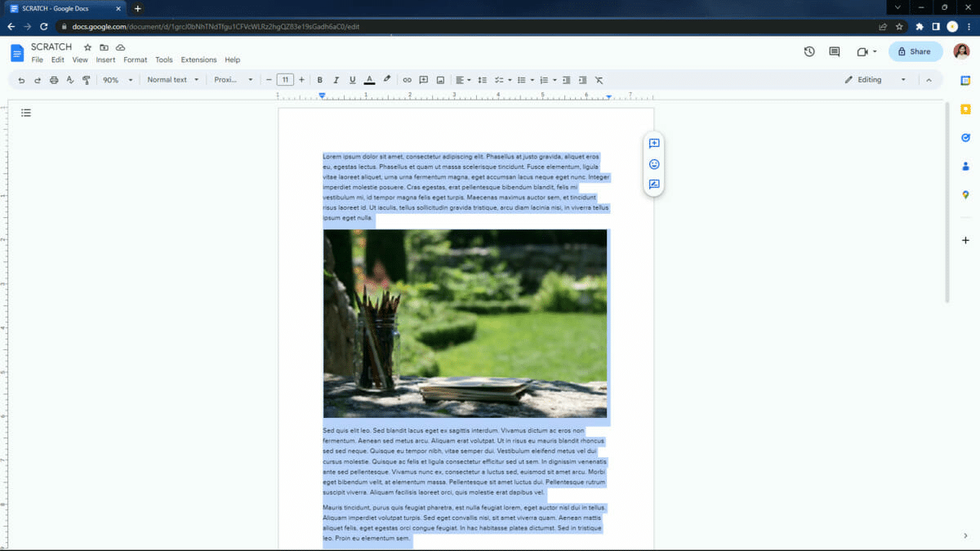The width and height of the screenshot is (980, 551).
Task: Open the zoom 90% dropdown
Action: tap(118, 80)
